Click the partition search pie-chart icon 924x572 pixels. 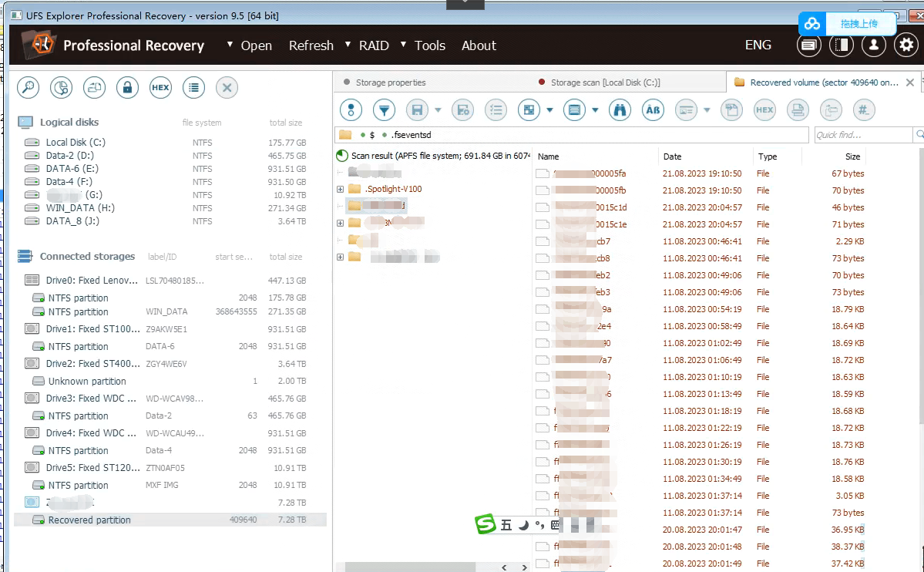coord(62,88)
